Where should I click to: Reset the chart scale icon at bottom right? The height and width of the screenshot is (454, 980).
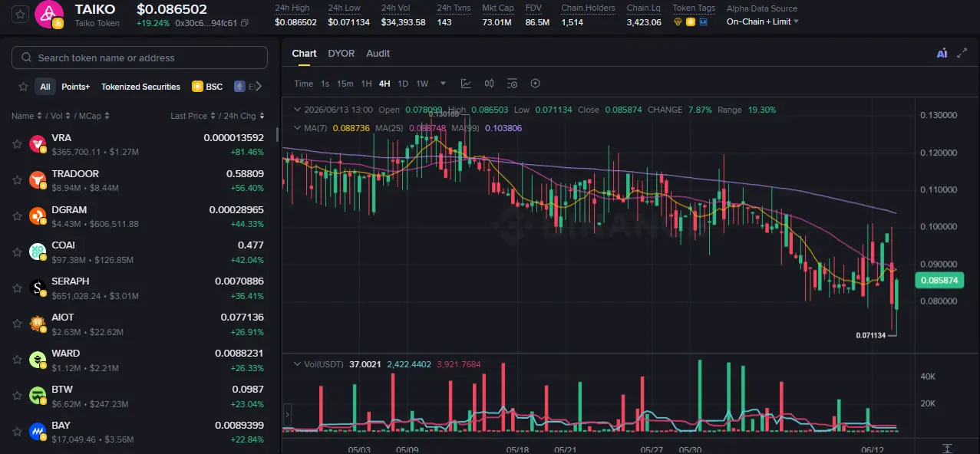click(x=948, y=448)
